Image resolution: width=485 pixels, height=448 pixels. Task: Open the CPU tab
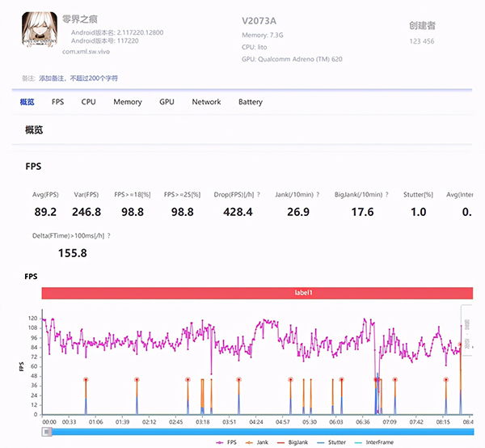[88, 102]
